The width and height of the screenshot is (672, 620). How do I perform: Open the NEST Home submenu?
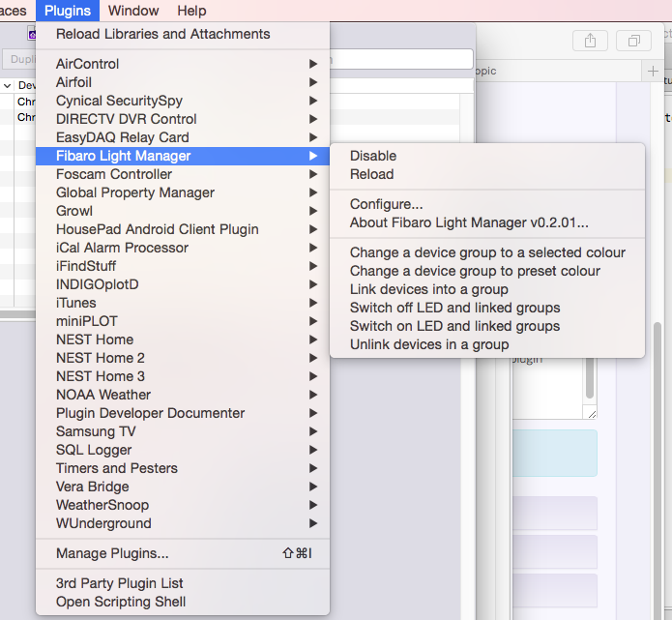183,340
